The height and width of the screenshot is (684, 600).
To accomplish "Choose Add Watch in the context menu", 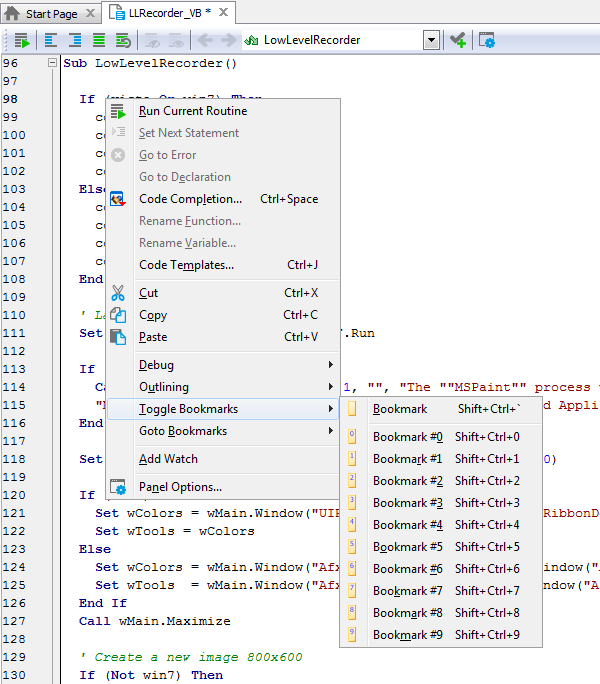I will (168, 459).
